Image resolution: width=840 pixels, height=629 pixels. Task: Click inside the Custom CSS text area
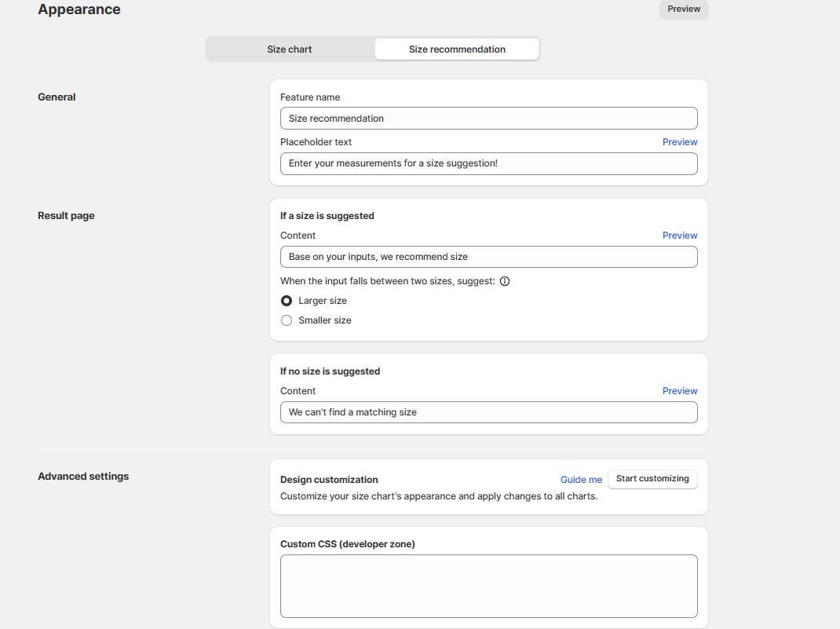(x=488, y=586)
